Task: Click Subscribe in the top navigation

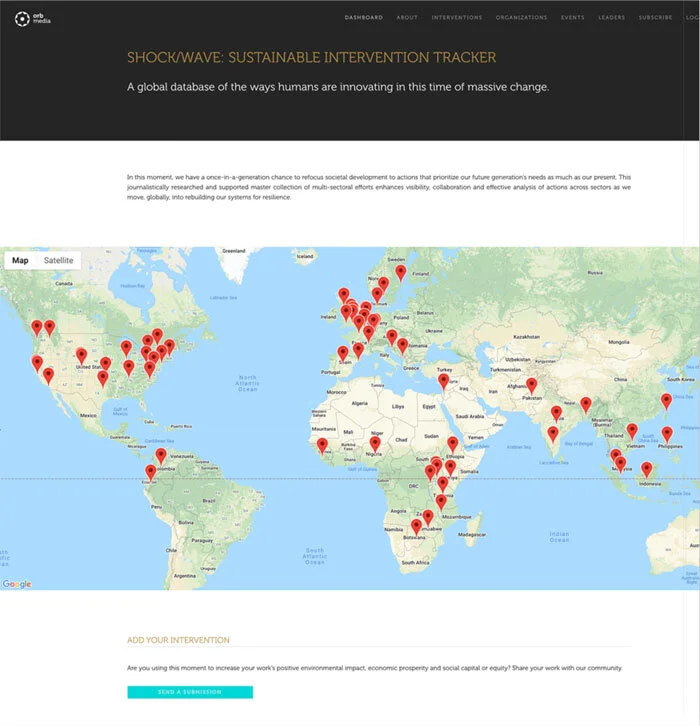Action: (655, 18)
